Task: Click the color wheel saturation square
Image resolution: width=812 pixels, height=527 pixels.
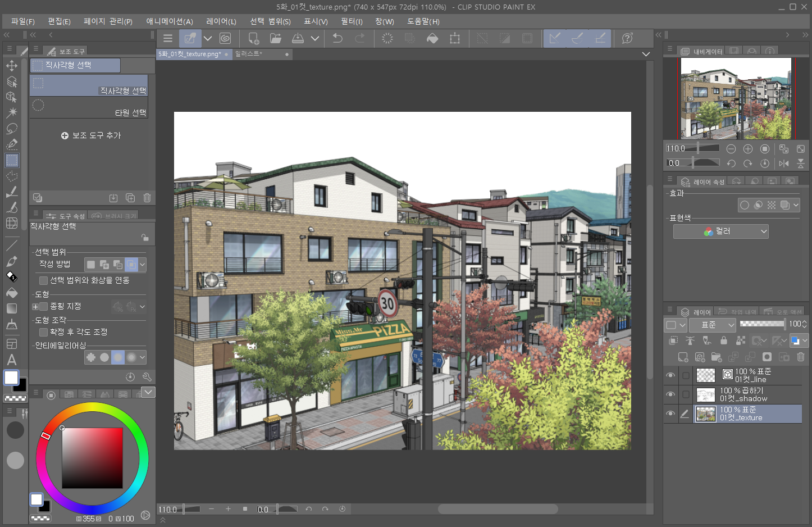Action: click(92, 458)
